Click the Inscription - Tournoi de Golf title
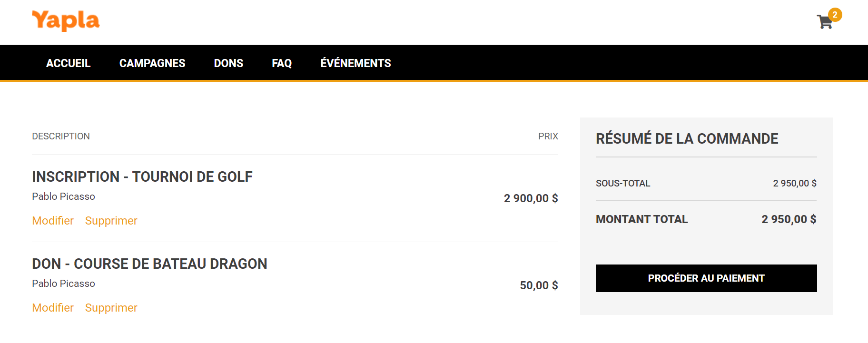Image resolution: width=868 pixels, height=343 pixels. click(x=142, y=176)
